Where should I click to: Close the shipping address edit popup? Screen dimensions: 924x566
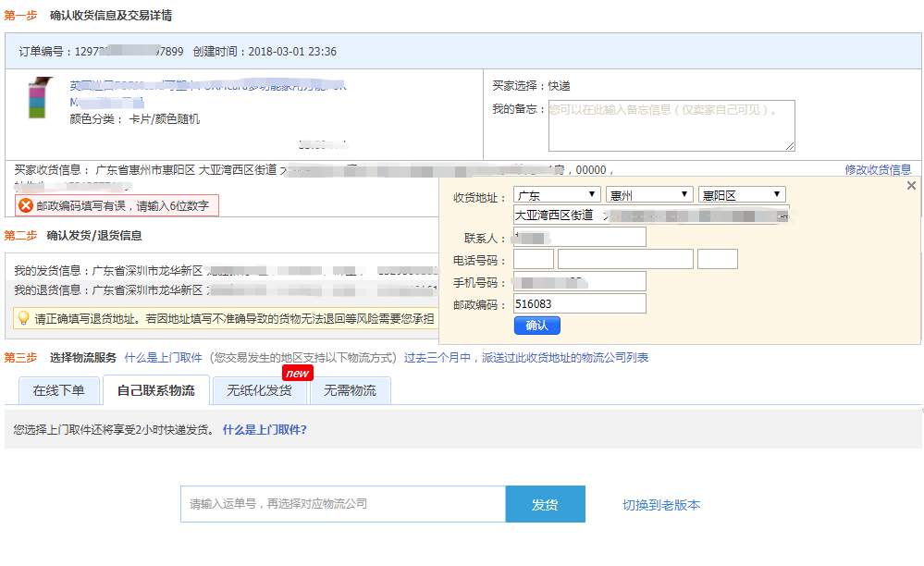click(911, 186)
